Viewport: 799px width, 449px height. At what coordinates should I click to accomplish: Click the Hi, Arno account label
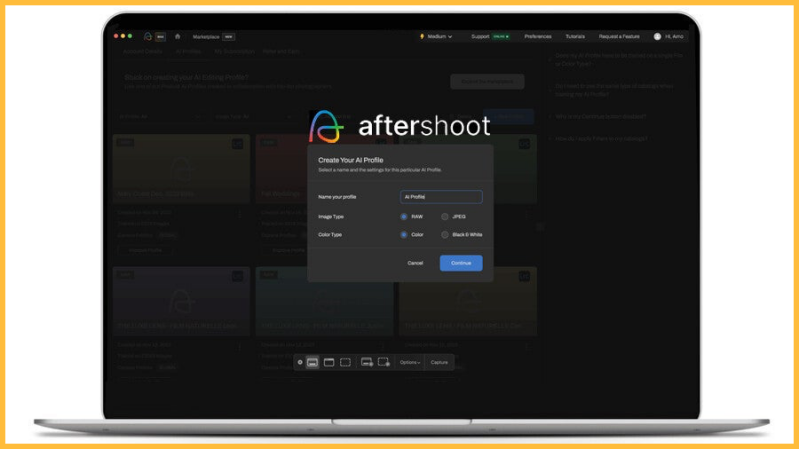674,37
